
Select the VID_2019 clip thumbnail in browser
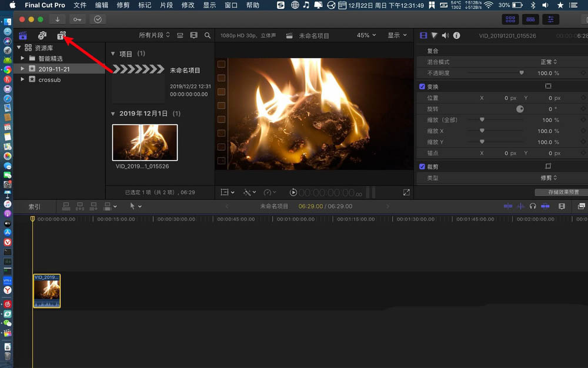(145, 142)
